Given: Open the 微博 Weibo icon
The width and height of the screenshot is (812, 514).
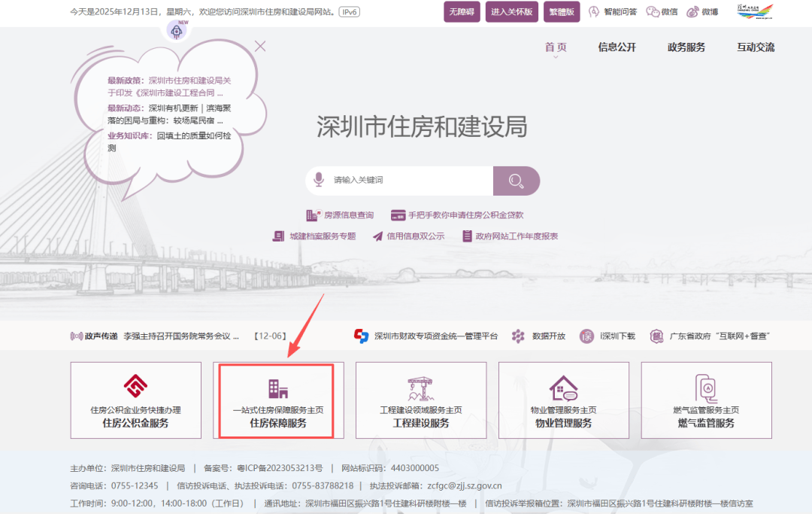Looking at the screenshot, I should click(x=692, y=11).
